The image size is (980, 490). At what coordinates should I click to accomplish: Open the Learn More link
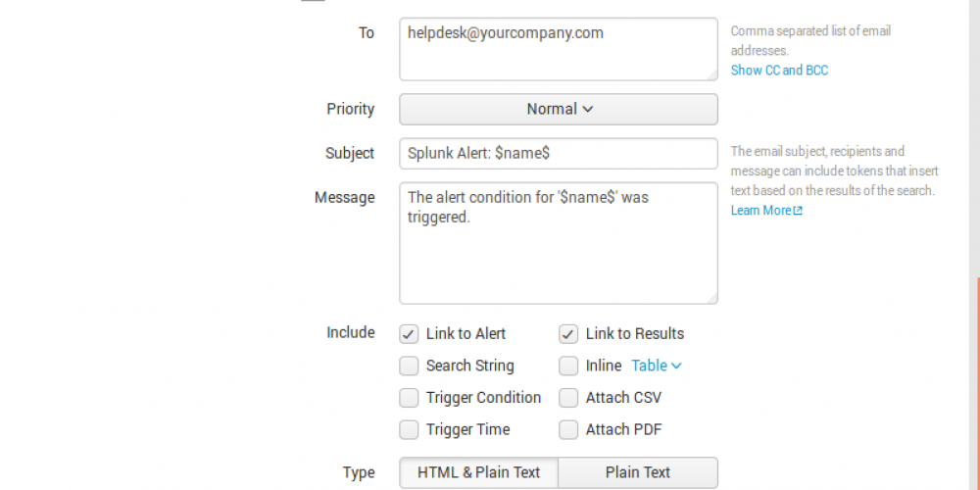[x=761, y=211]
